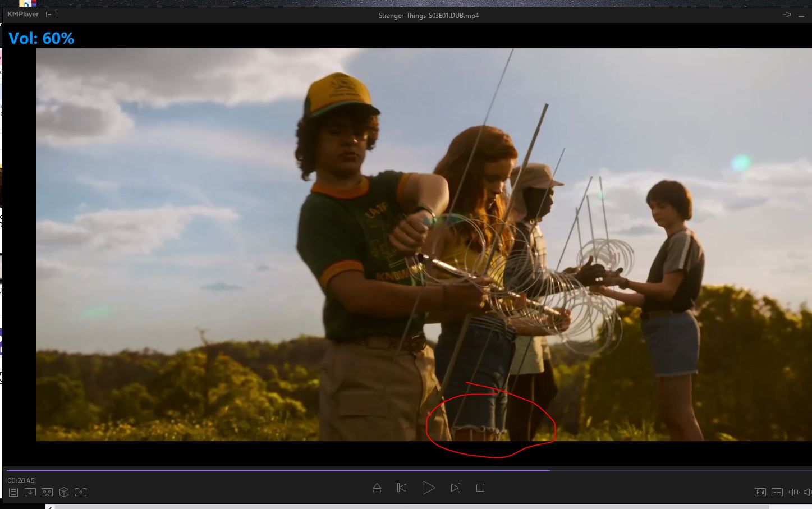812x509 pixels.
Task: Click the download video icon
Action: tap(30, 492)
